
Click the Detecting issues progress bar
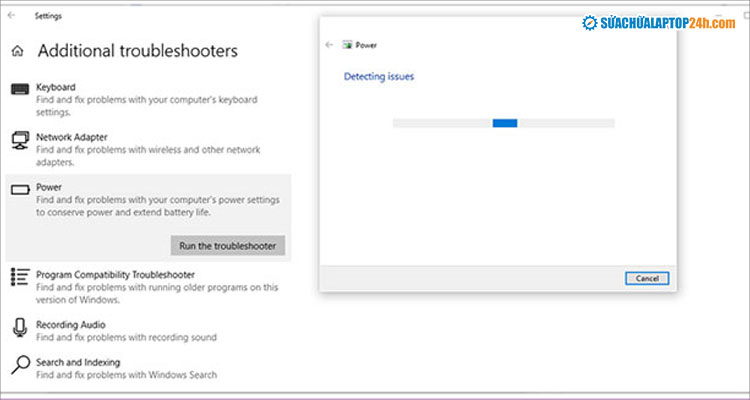[x=503, y=123]
